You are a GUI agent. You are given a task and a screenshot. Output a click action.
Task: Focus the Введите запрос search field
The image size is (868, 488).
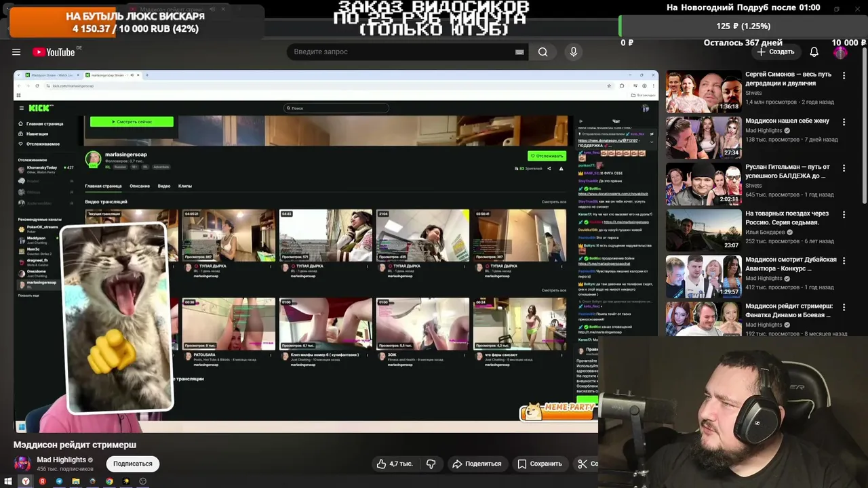tap(403, 52)
